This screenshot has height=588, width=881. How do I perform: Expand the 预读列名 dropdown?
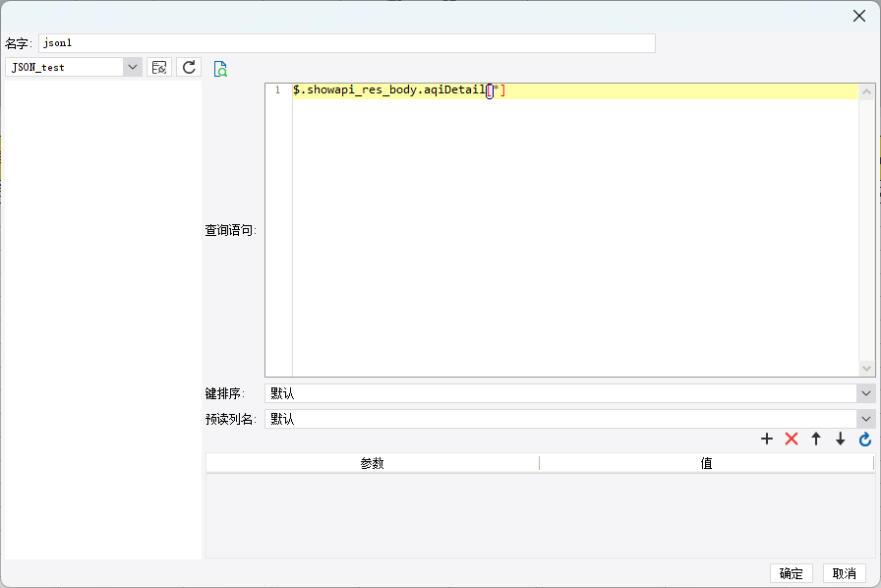pos(866,419)
